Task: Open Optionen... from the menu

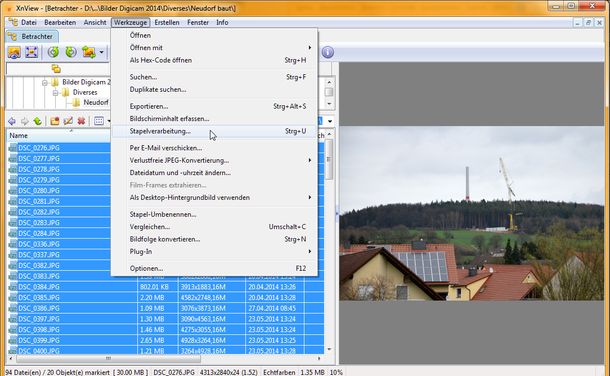Action: 214,268
